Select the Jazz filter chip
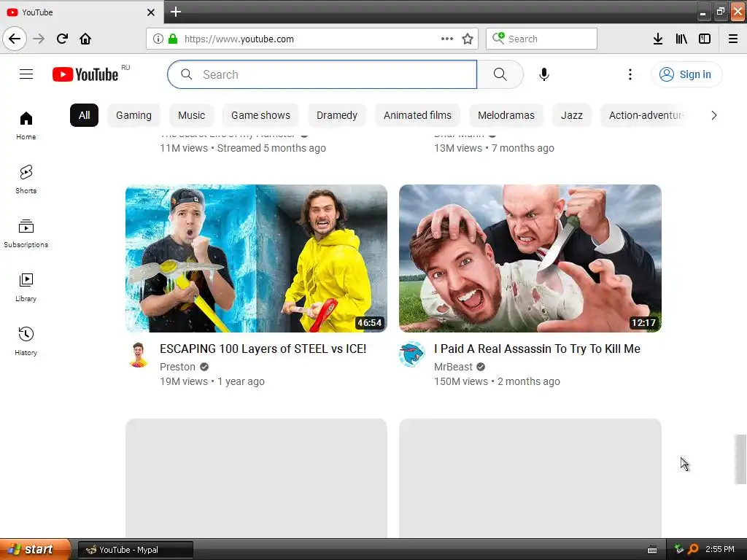 click(572, 115)
